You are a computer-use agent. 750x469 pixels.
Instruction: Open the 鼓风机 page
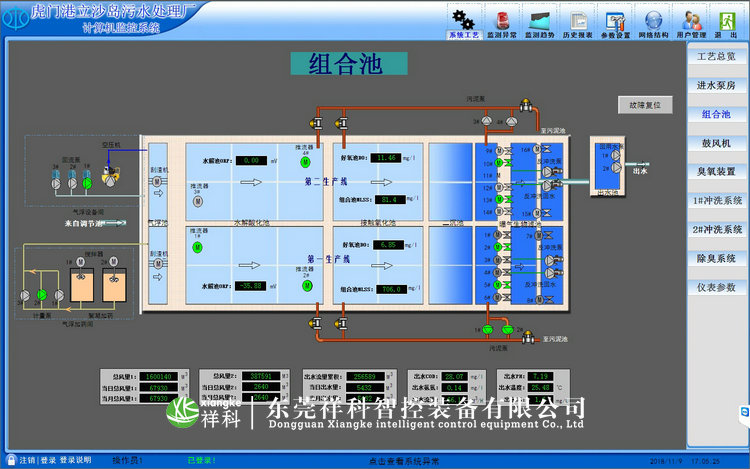point(716,143)
